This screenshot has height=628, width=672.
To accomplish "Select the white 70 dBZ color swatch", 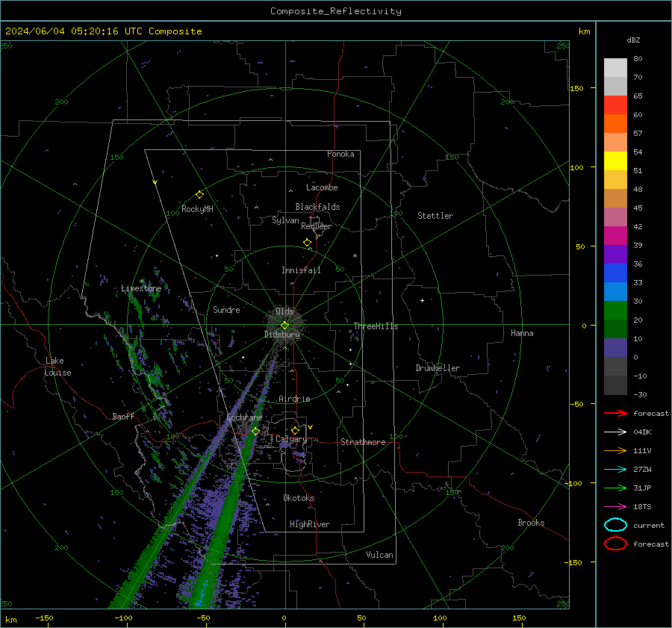I will 615,67.
